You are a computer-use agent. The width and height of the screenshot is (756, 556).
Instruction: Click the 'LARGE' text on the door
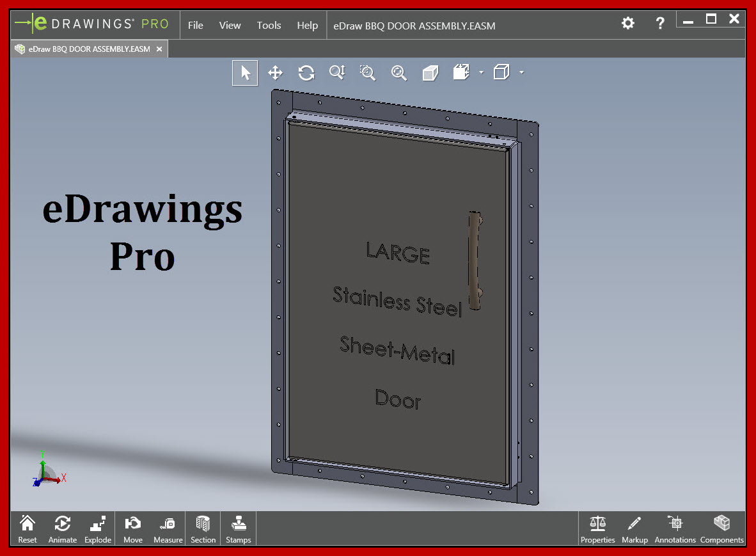[398, 253]
